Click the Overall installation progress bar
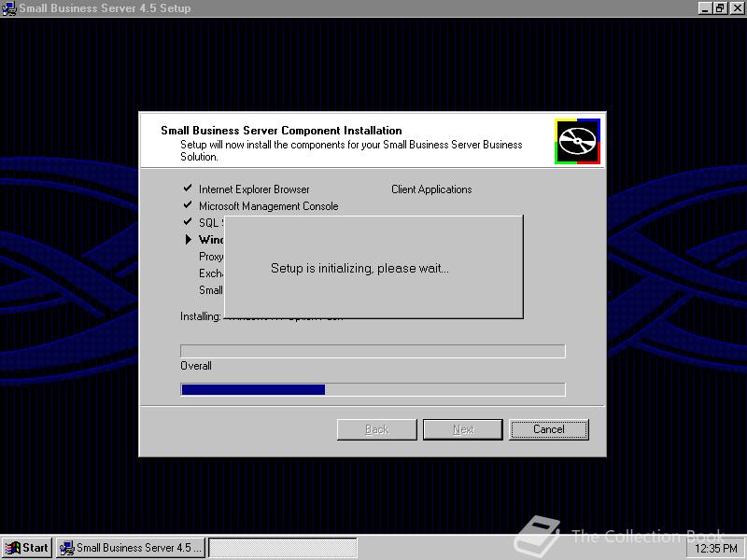The image size is (747, 560). click(x=373, y=389)
